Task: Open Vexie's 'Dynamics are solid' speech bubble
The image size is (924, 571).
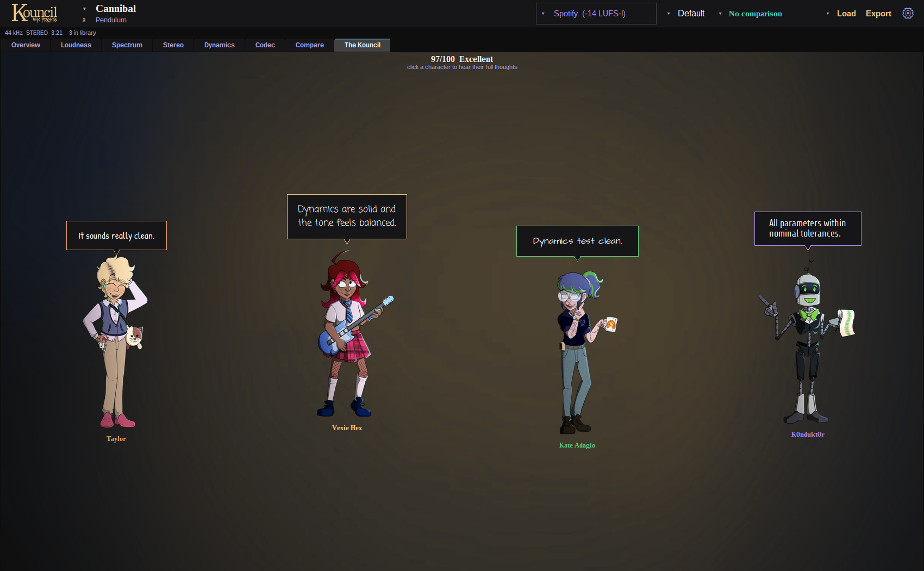Action: pyautogui.click(x=347, y=216)
